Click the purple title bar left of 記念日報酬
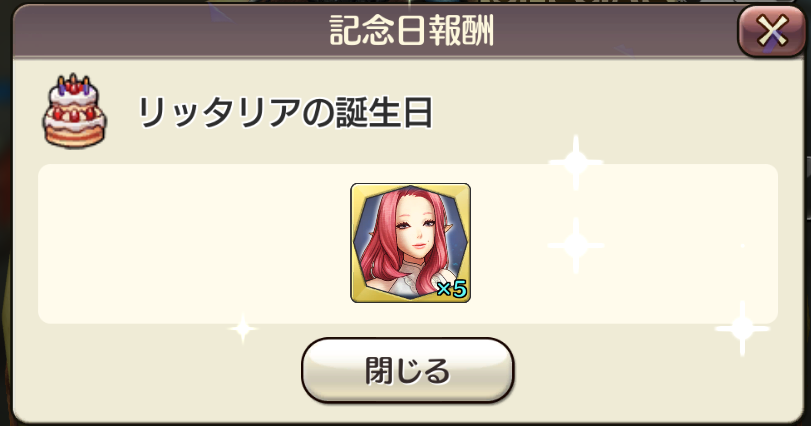This screenshot has height=426, width=811. click(171, 31)
